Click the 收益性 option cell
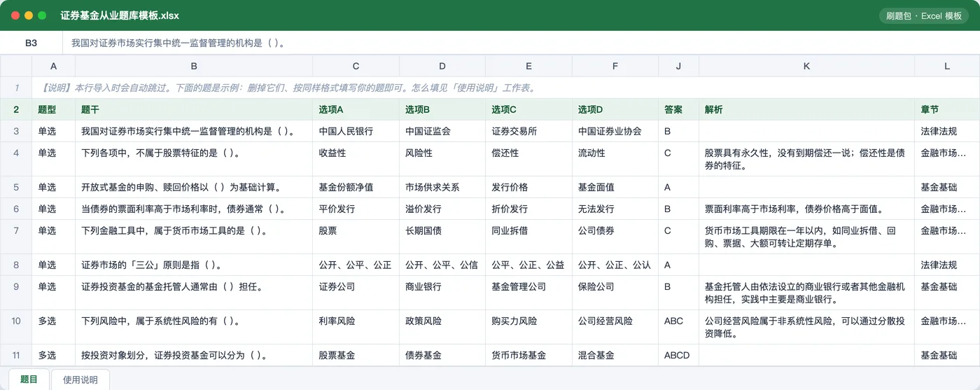Image resolution: width=980 pixels, height=390 pixels. (356, 159)
